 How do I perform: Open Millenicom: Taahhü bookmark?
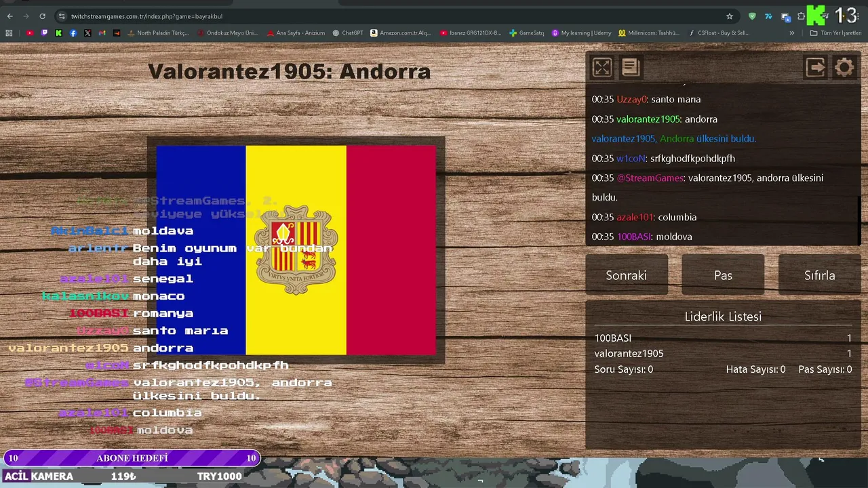coord(649,33)
